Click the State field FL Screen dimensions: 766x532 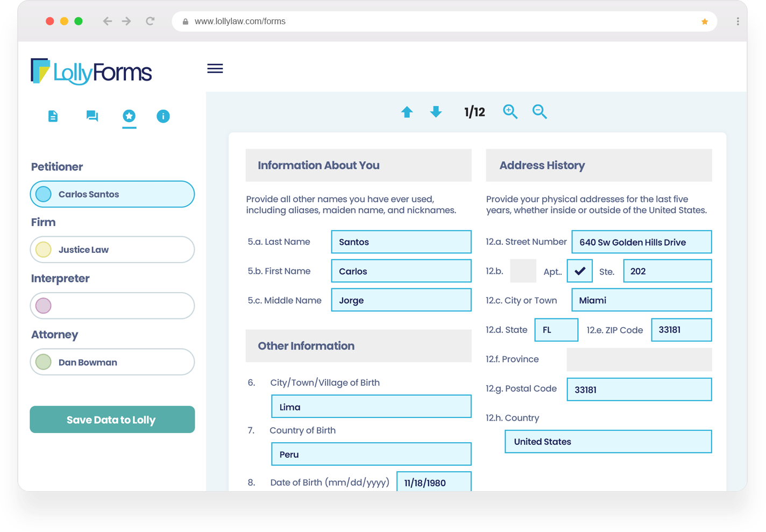pyautogui.click(x=556, y=330)
